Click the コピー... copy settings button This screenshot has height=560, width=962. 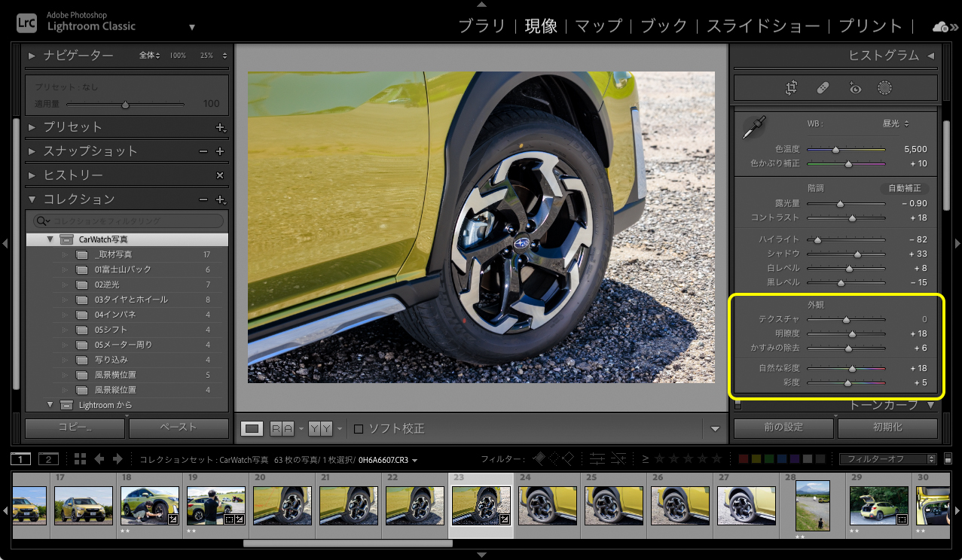point(75,428)
